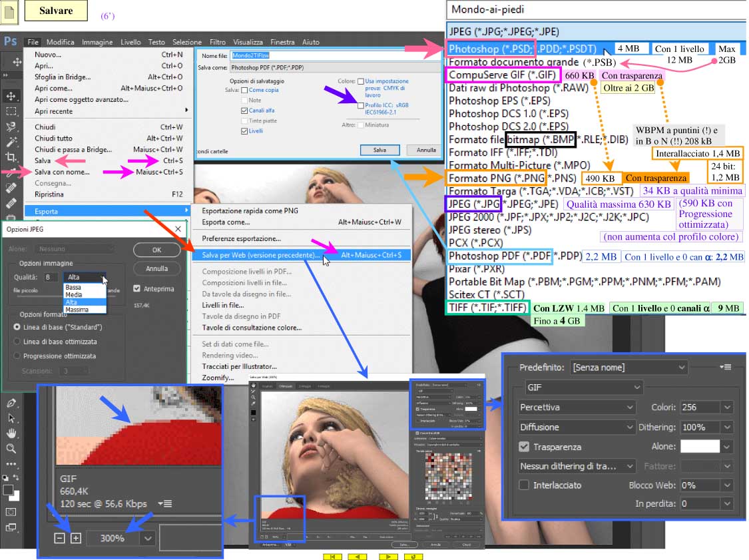Click the zoom-in plus button next to 300%
The height and width of the screenshot is (560, 749).
76,539
